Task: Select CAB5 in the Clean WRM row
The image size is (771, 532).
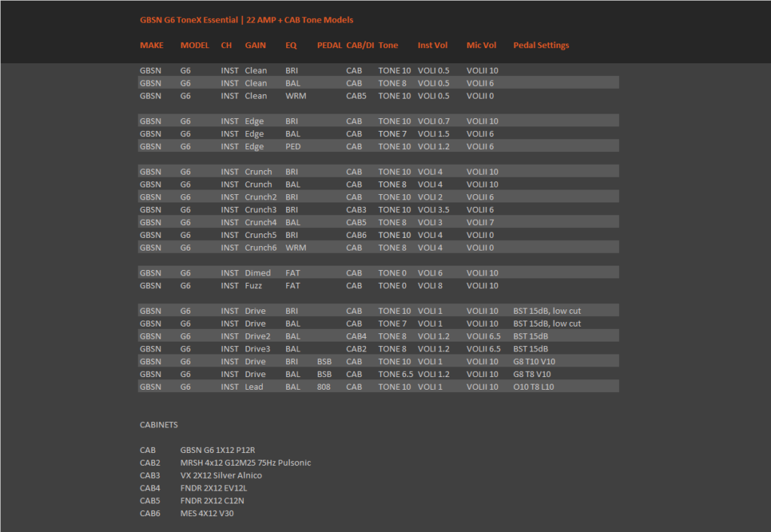Action: pos(356,96)
